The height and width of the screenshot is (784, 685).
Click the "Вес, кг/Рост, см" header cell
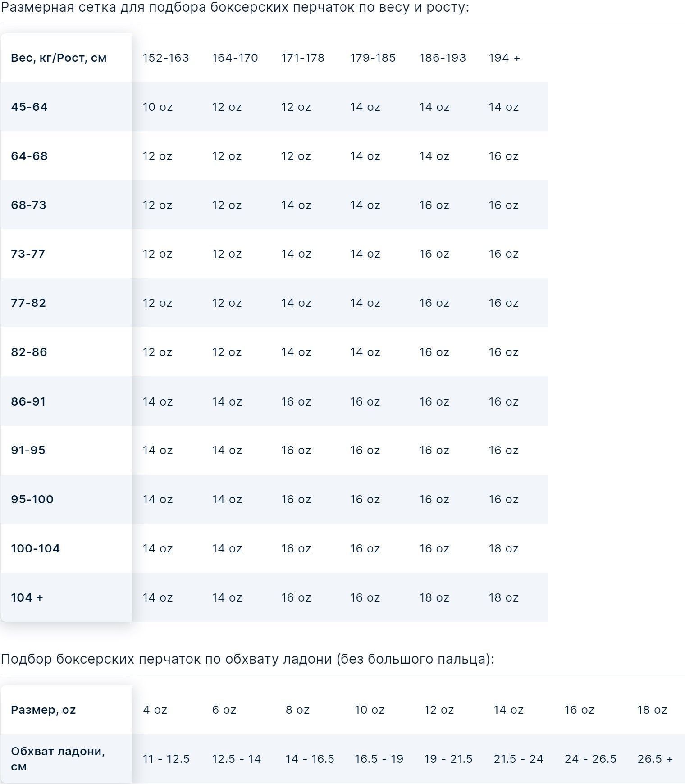(x=59, y=58)
